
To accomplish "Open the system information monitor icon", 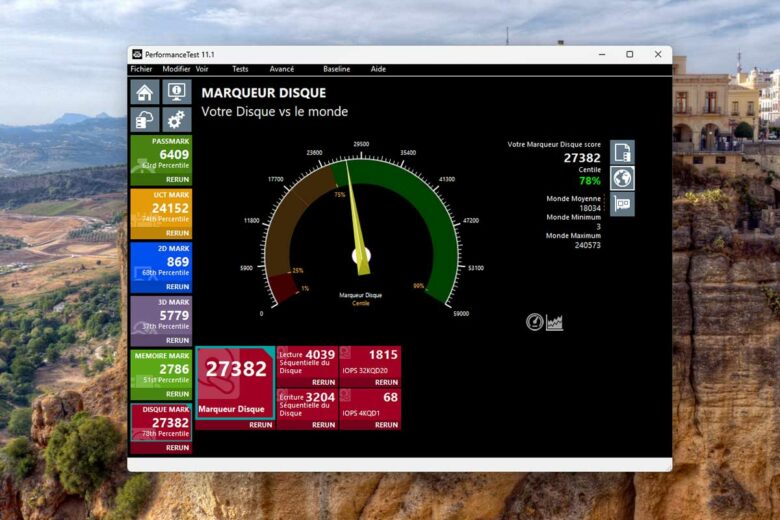I will point(177,92).
